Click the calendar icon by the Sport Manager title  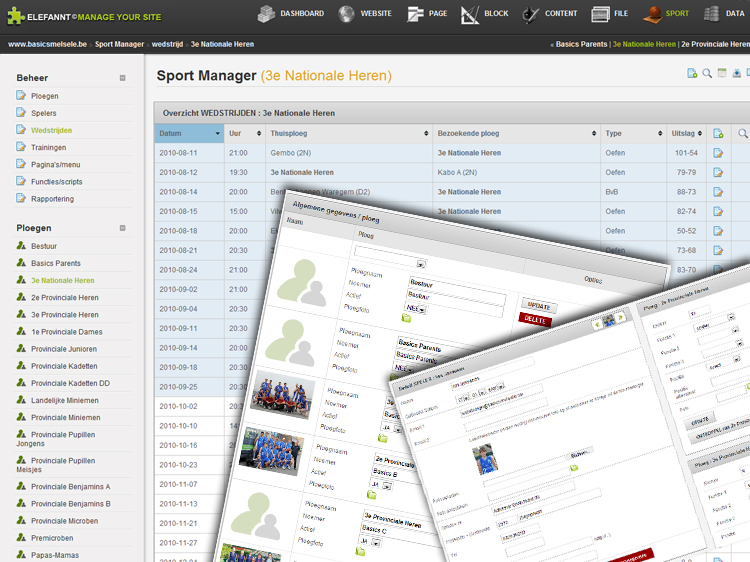(x=722, y=73)
